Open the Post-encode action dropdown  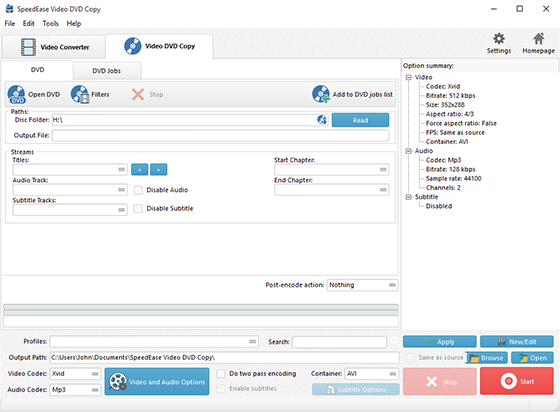(362, 285)
